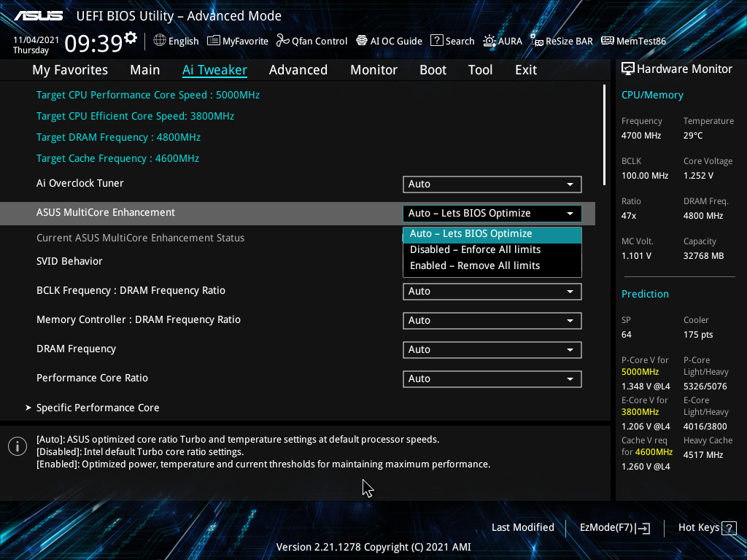This screenshot has height=560, width=747.
Task: Toggle ReSize BAR icon
Action: 537,41
